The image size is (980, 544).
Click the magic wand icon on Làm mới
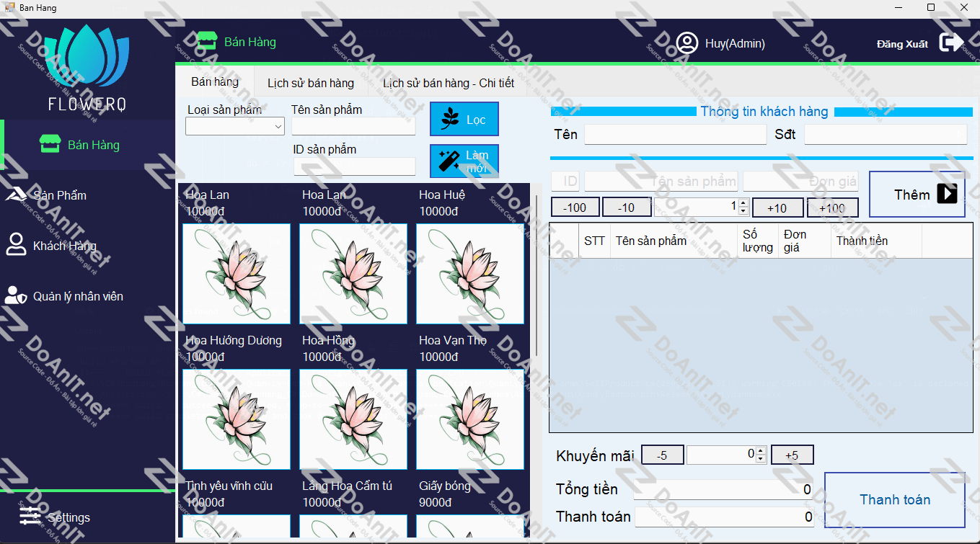(450, 161)
